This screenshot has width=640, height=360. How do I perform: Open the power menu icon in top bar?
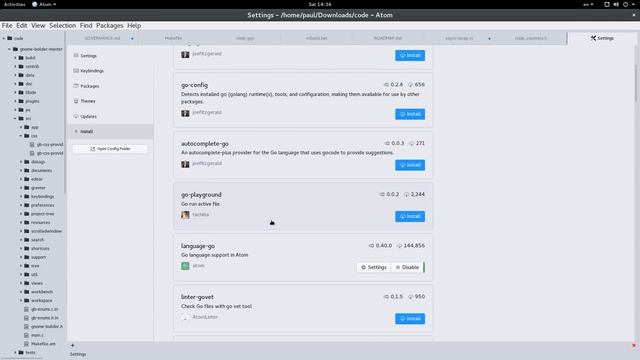[x=625, y=4]
